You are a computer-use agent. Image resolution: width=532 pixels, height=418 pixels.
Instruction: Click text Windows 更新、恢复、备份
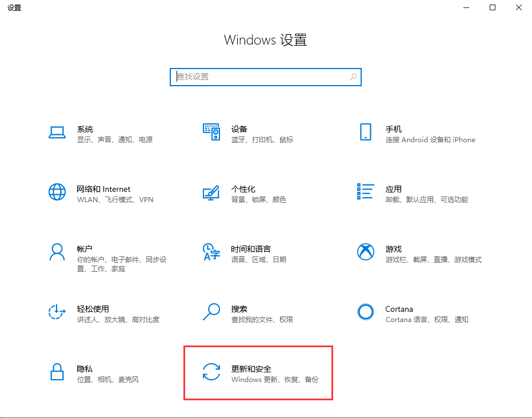click(x=275, y=380)
